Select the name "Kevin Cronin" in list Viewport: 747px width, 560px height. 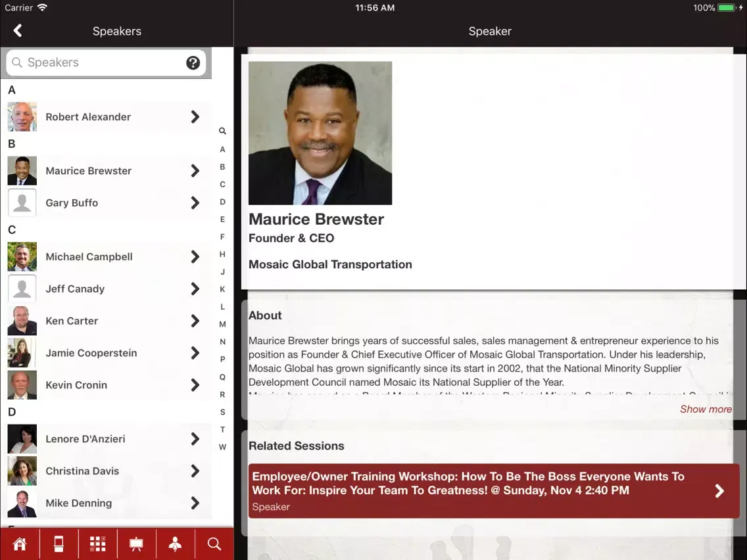pyautogui.click(x=76, y=385)
